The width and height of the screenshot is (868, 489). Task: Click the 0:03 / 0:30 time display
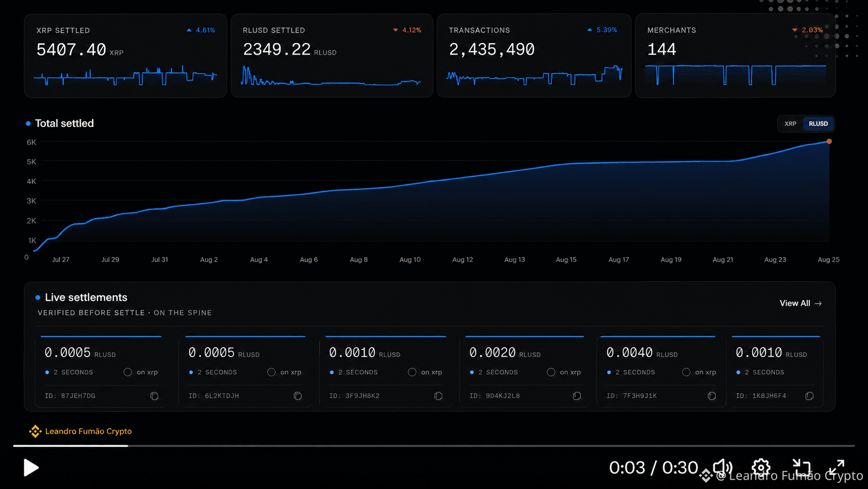[654, 468]
